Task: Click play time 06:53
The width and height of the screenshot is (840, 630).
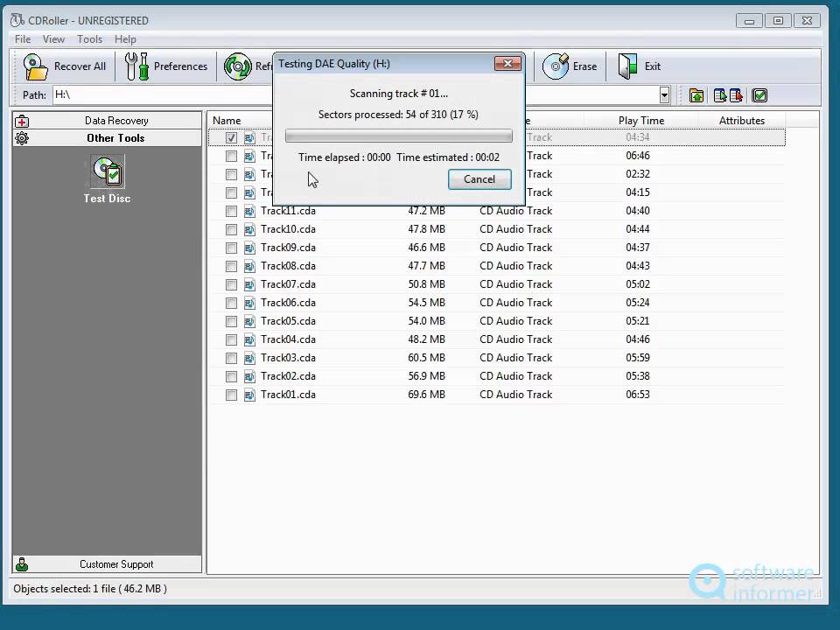Action: coord(638,395)
